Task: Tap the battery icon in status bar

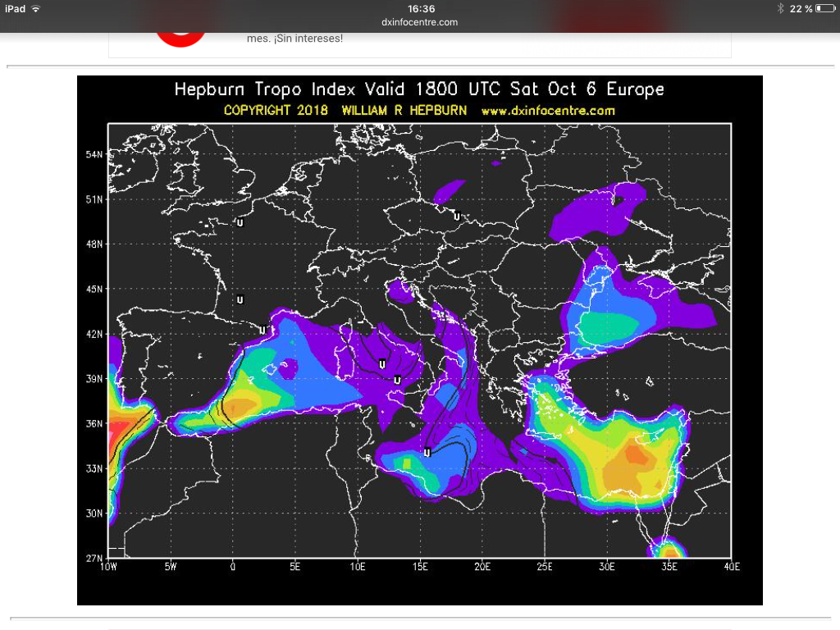Action: coord(825,8)
